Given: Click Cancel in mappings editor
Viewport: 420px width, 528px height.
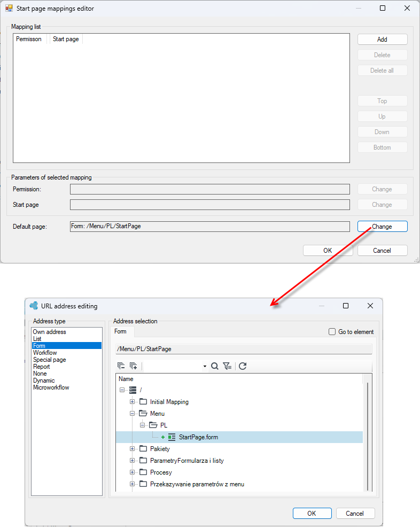Looking at the screenshot, I should coord(382,251).
